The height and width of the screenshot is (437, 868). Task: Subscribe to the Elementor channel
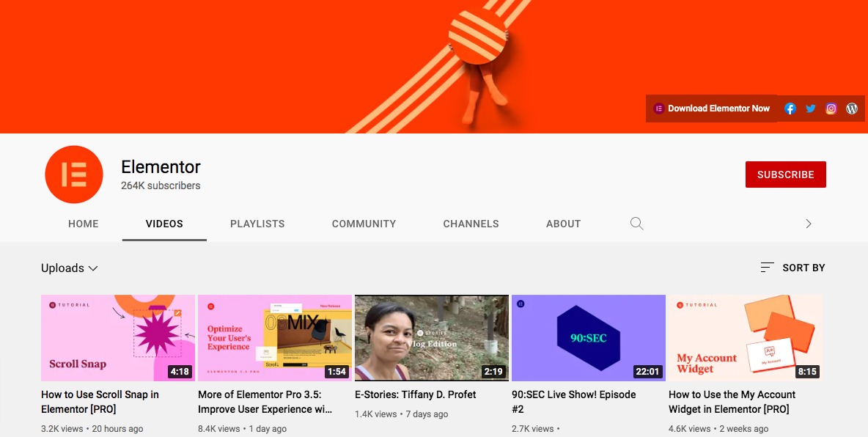pyautogui.click(x=785, y=175)
